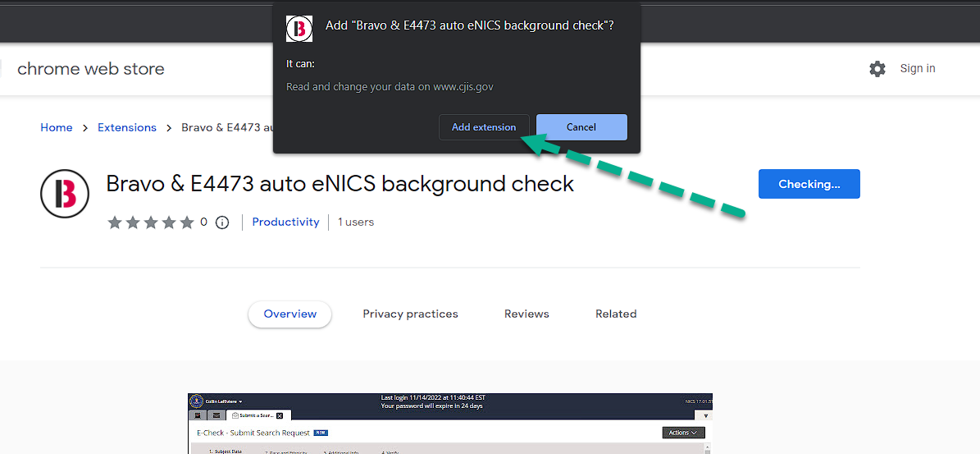
Task: Close the Submit a Search tab in preview
Action: coord(280,416)
